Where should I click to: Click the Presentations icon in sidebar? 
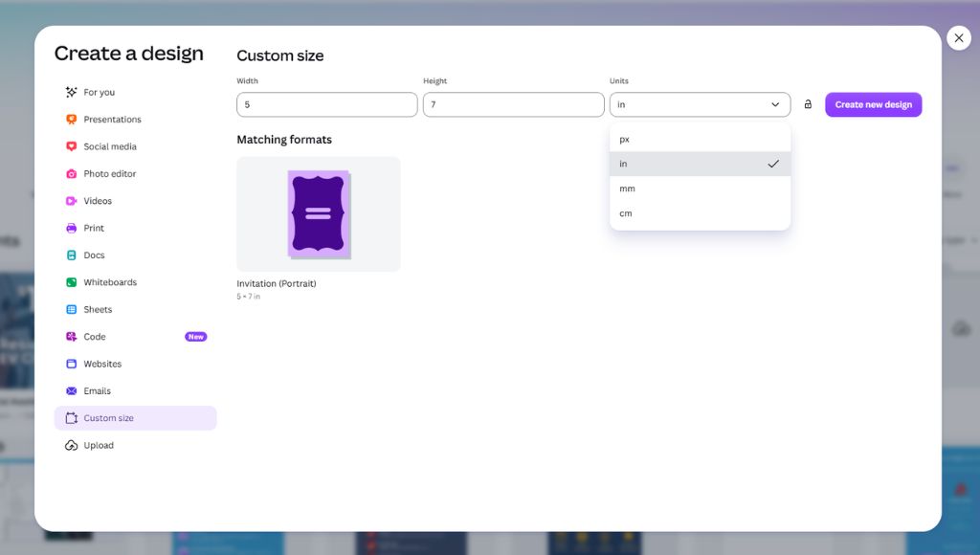pyautogui.click(x=71, y=120)
